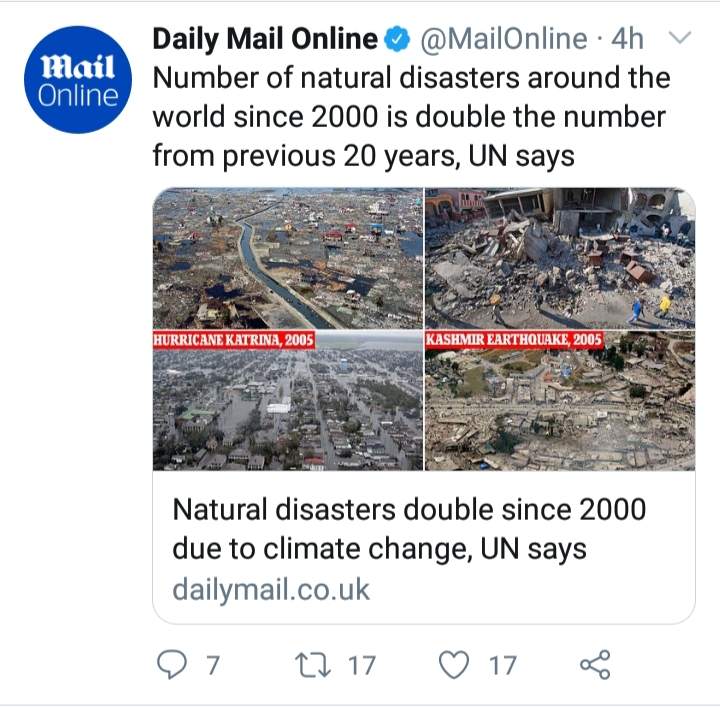Open the Daily Mail Online display name
Viewport: 720px width, 707px height.
(x=265, y=39)
